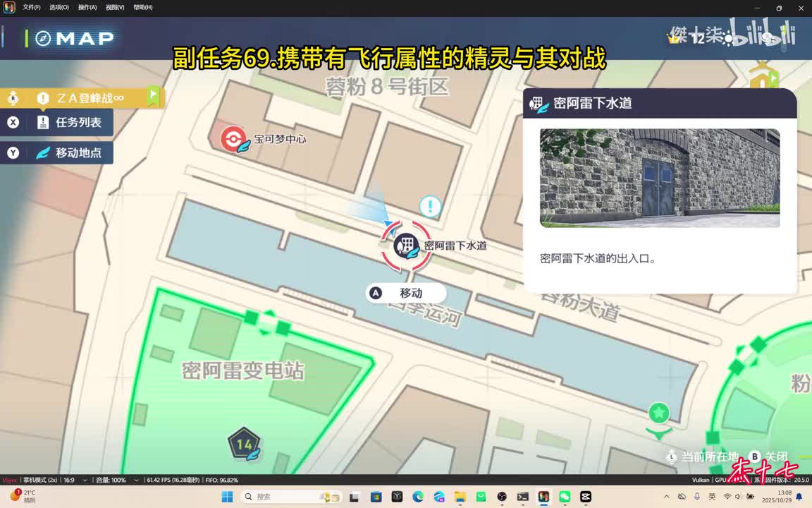The width and height of the screenshot is (812, 508).
Task: Click the taskbar 搜索 search box
Action: click(290, 497)
